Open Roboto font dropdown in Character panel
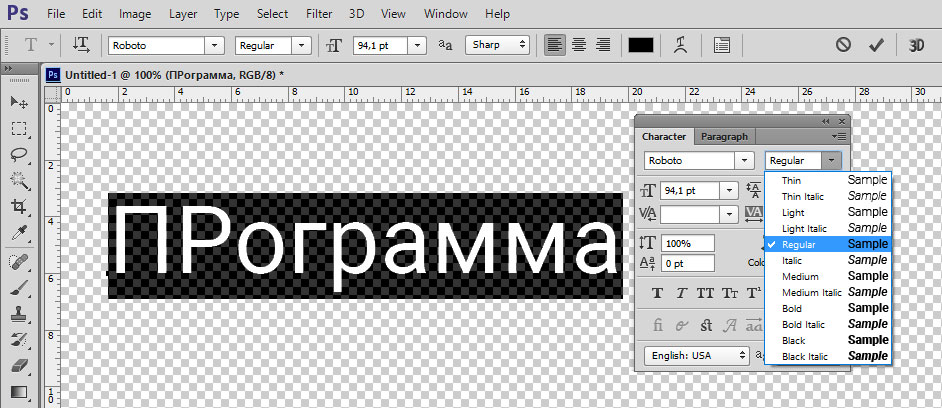 point(744,160)
